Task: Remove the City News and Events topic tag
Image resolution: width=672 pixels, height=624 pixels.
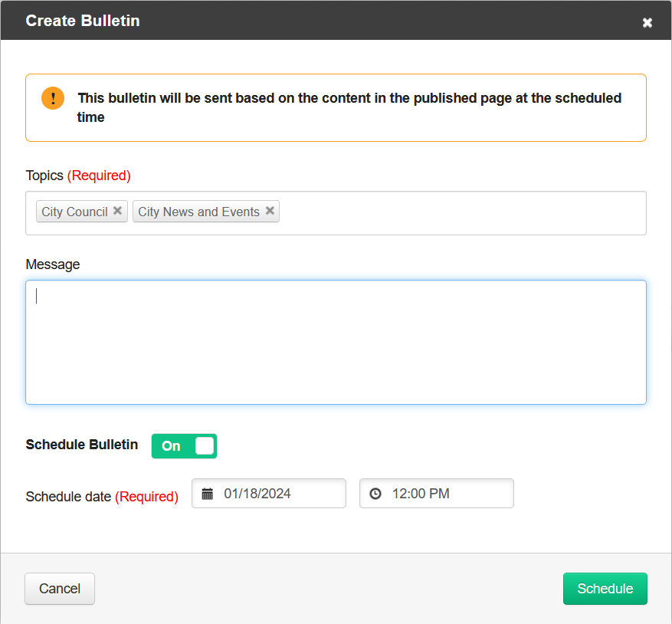Action: point(270,211)
